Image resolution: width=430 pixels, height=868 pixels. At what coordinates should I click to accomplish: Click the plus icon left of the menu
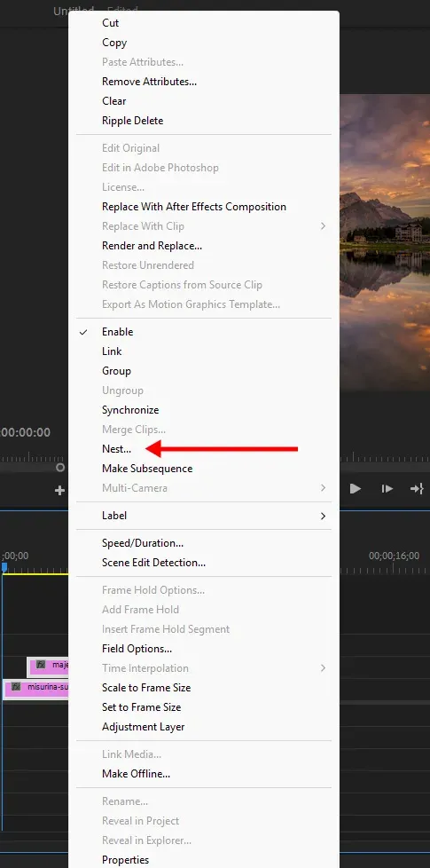coord(59,490)
